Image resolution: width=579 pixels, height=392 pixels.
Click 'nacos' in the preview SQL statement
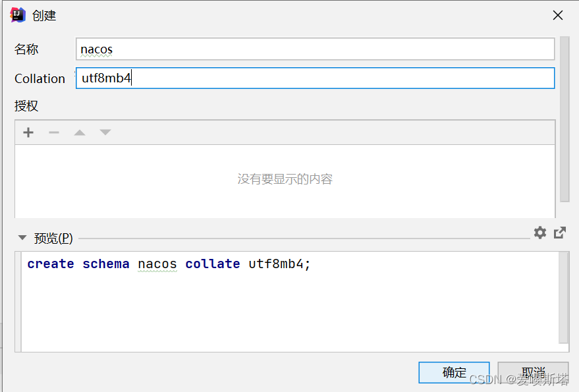coord(157,264)
